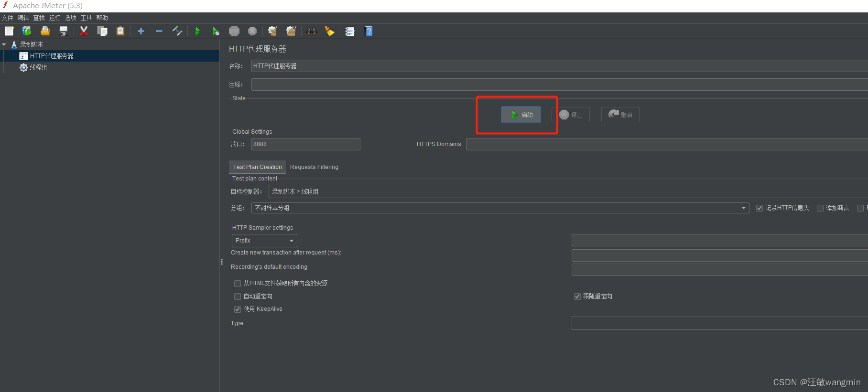Toggle the 使用 KeepAlive checkbox

tap(238, 309)
